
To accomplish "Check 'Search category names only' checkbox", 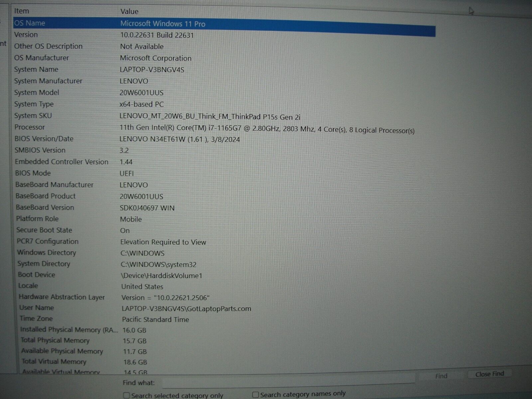I will click(255, 395).
